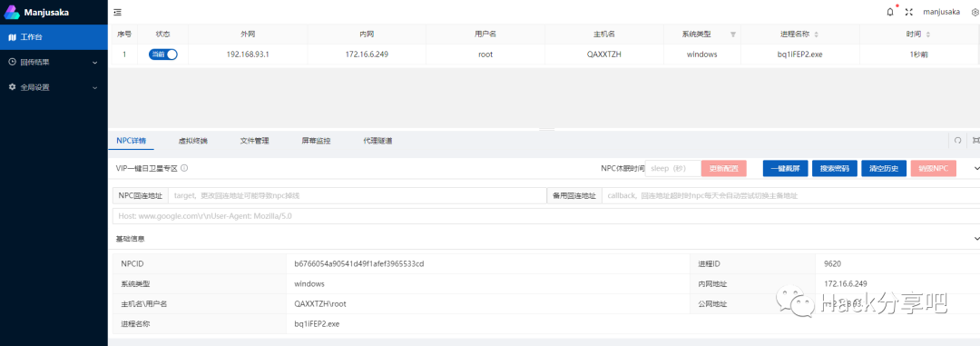
Task: Click the help icon beside VIP一键日卫星专区
Action: (184, 168)
